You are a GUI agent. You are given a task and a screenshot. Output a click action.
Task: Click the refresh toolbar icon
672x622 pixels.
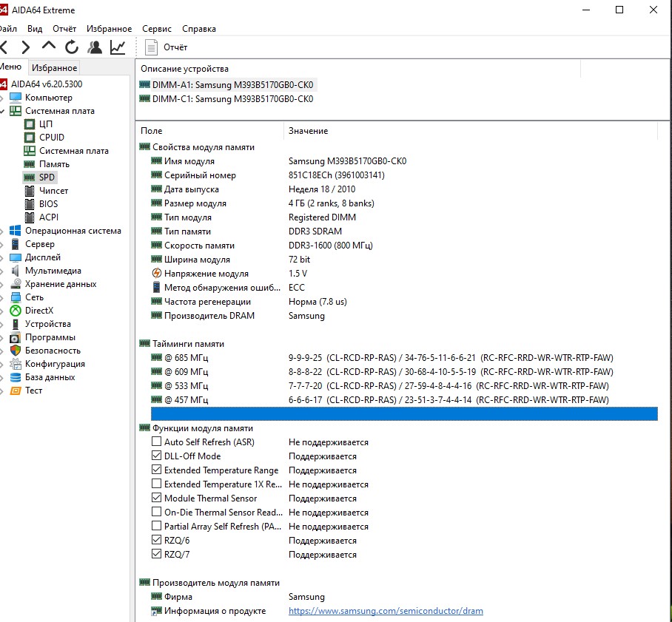click(x=72, y=47)
